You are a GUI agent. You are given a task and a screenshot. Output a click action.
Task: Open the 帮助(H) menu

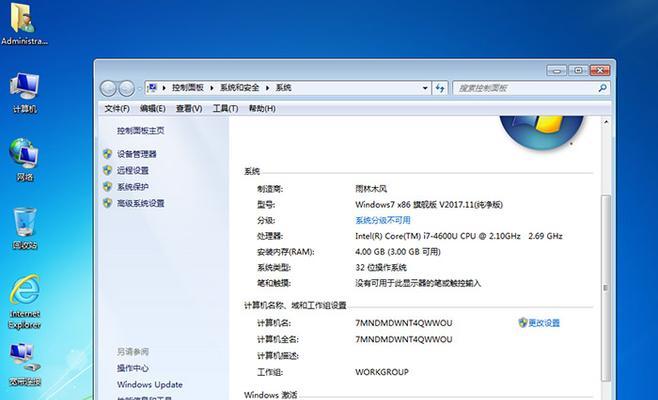[x=262, y=108]
